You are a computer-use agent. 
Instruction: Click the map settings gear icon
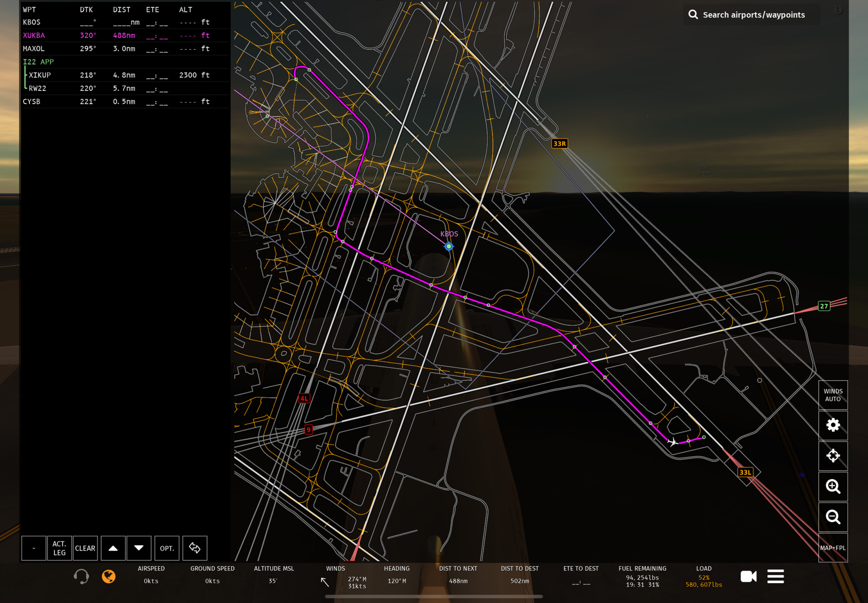click(x=833, y=425)
